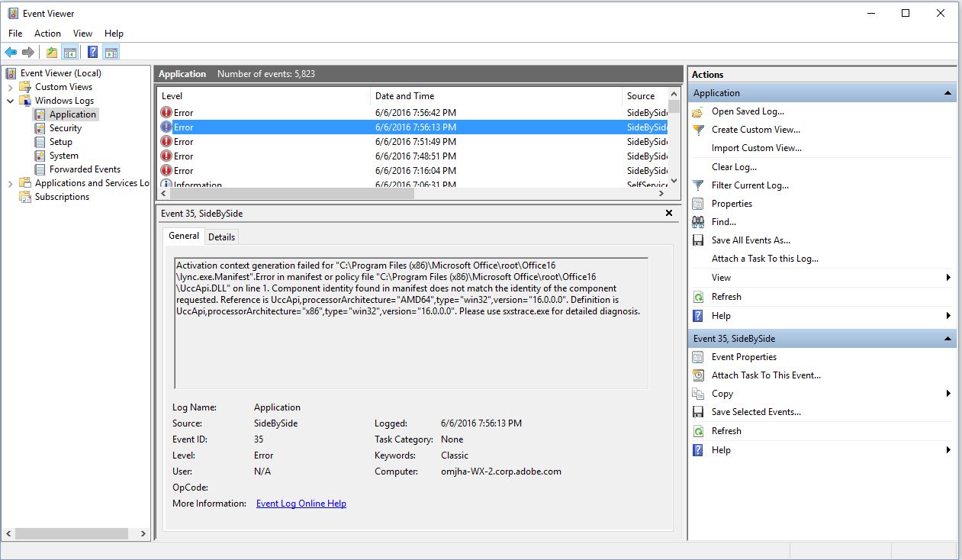This screenshot has height=560, width=962.
Task: Click the Help toolbar icon
Action: click(92, 53)
